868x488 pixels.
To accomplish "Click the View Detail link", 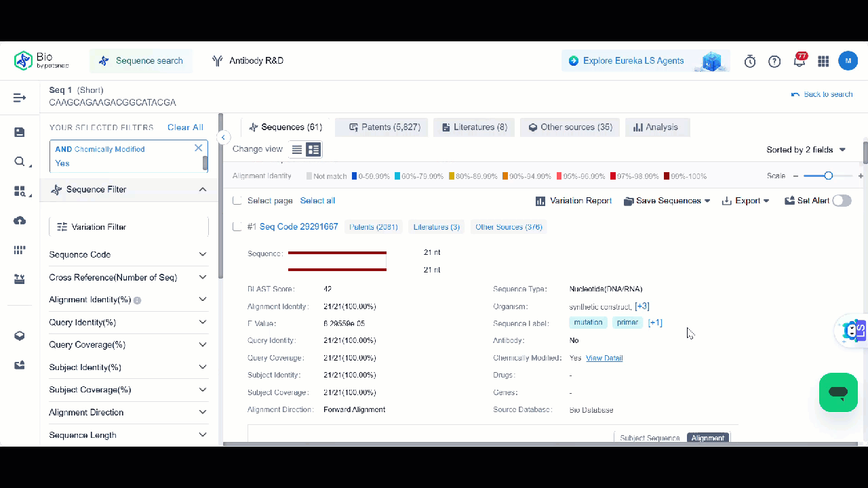I will point(604,358).
